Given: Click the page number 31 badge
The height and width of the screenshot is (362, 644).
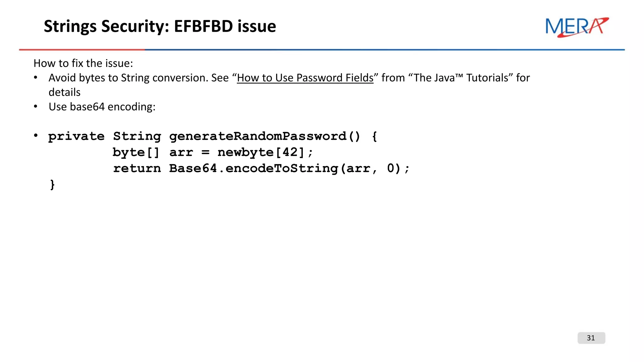Looking at the screenshot, I should [x=591, y=338].
